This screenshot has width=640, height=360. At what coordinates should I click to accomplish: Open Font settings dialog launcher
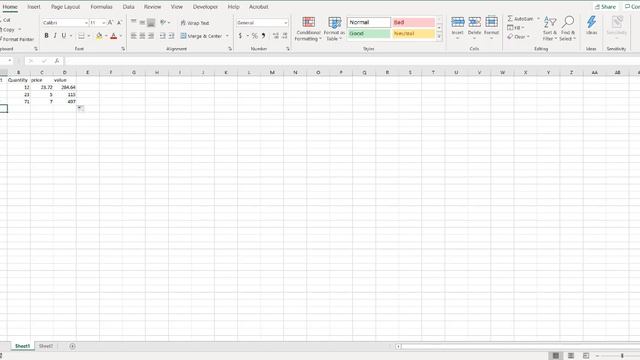[x=123, y=49]
